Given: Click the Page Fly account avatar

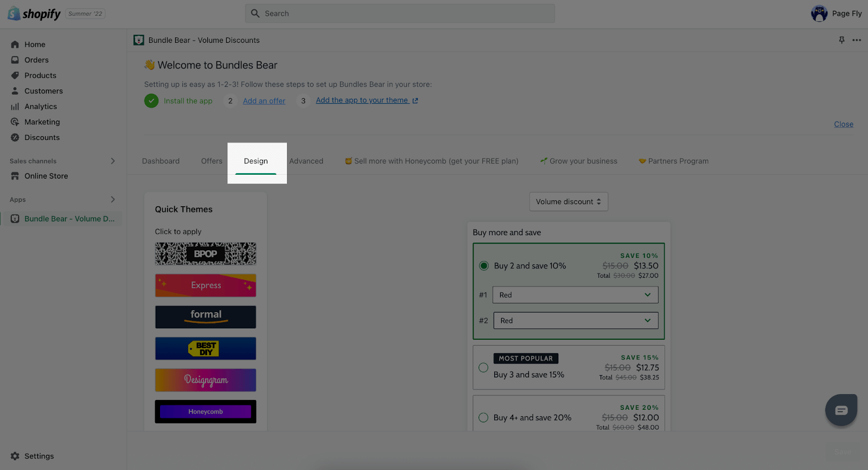Looking at the screenshot, I should pyautogui.click(x=819, y=14).
